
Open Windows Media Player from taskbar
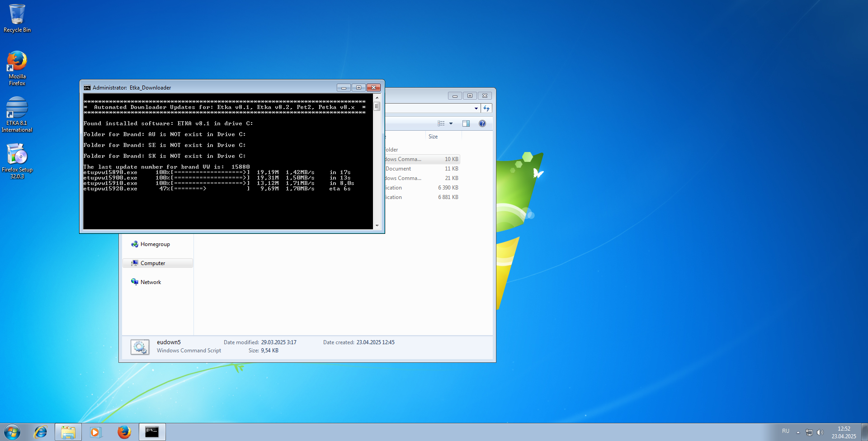coord(95,432)
